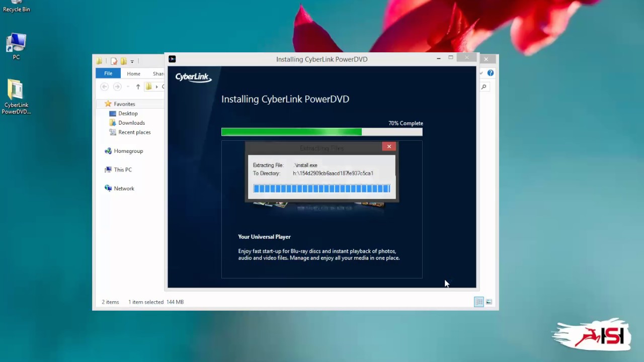Image resolution: width=644 pixels, height=362 pixels.
Task: Click the '2 items' status bar text
Action: point(110,302)
